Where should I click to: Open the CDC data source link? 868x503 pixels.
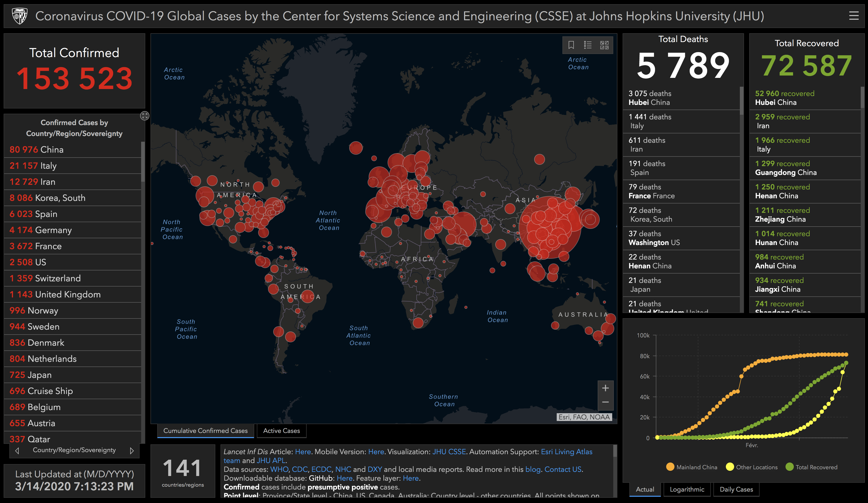click(x=300, y=470)
